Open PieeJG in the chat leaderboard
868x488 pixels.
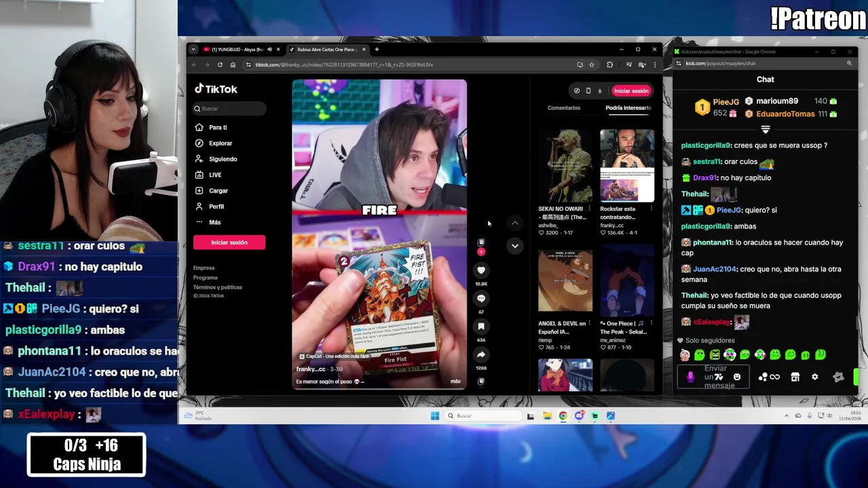[726, 102]
